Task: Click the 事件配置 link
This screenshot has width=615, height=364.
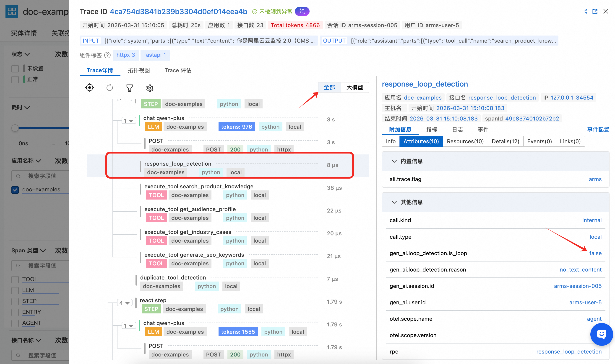Action: (x=598, y=130)
